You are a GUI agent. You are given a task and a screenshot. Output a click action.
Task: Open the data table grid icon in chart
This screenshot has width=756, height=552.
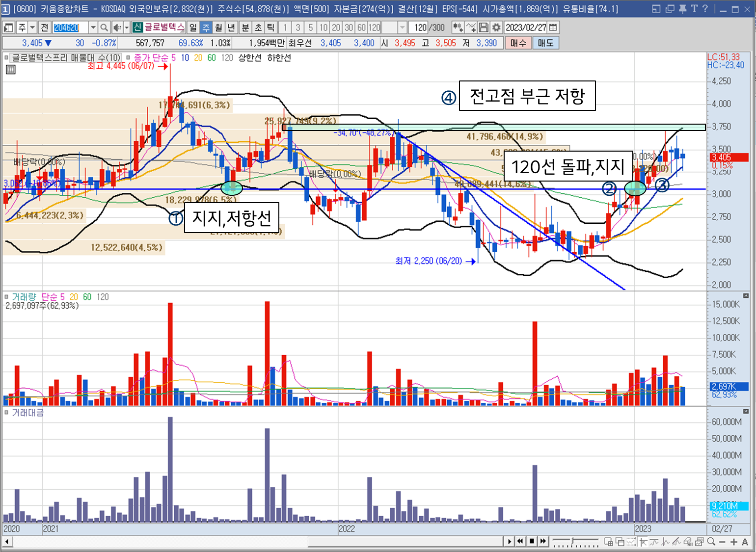(10, 70)
